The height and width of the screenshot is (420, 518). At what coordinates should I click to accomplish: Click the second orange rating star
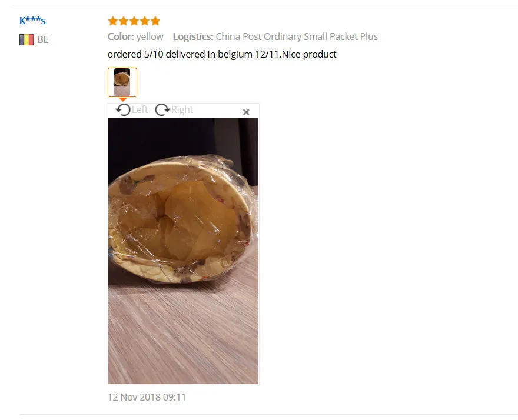point(124,21)
